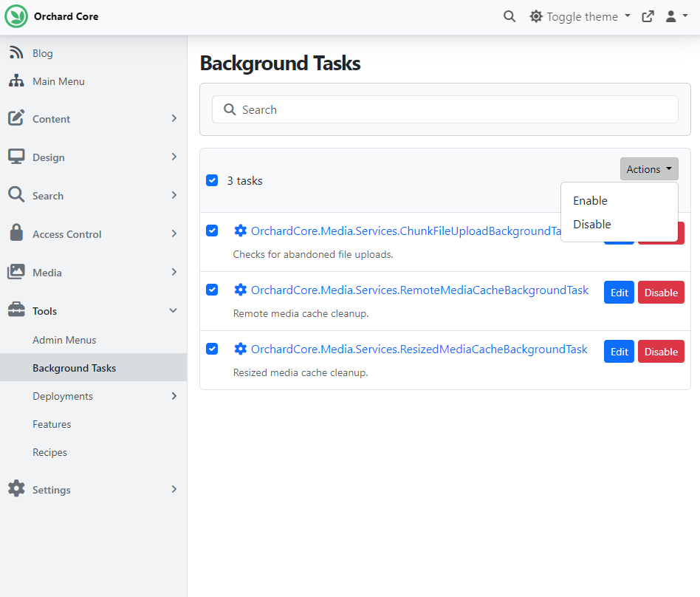Click the 'Checks for abandoned file uploads.' description
Viewport: 700px width, 597px height.
pos(313,254)
